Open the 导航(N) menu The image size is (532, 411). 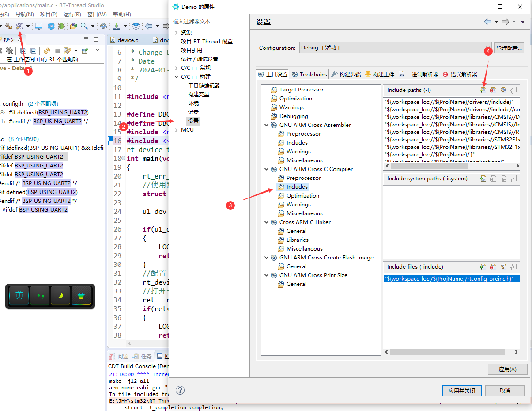24,15
